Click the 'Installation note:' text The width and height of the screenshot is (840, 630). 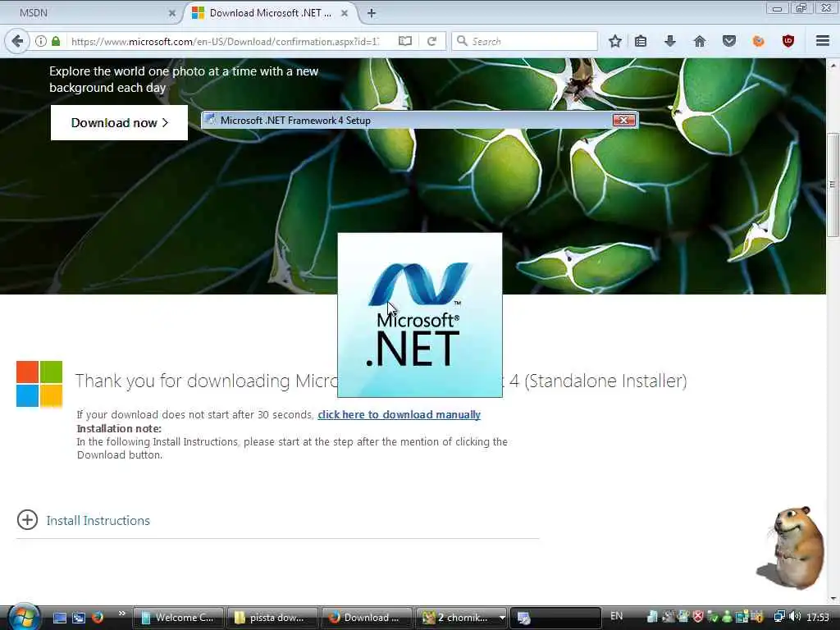119,428
